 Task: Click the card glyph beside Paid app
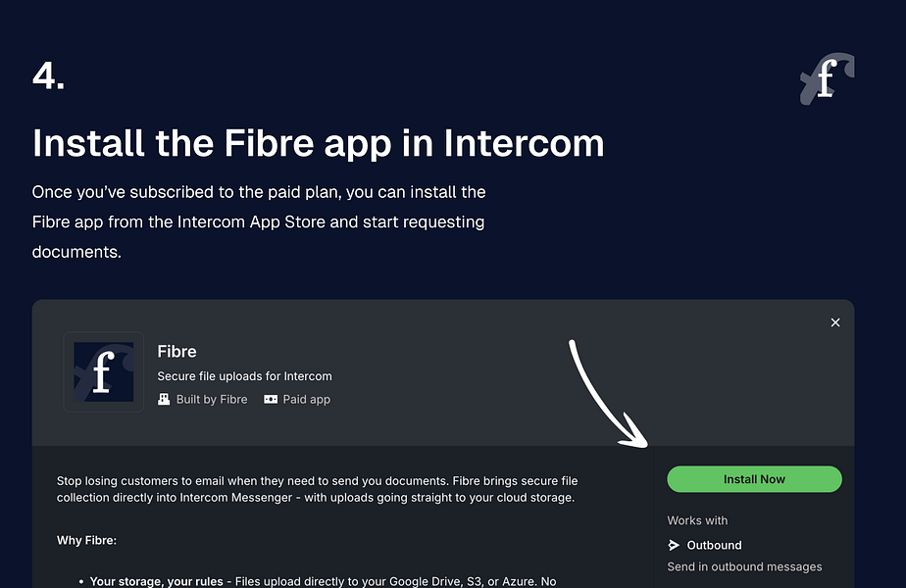[x=271, y=399]
